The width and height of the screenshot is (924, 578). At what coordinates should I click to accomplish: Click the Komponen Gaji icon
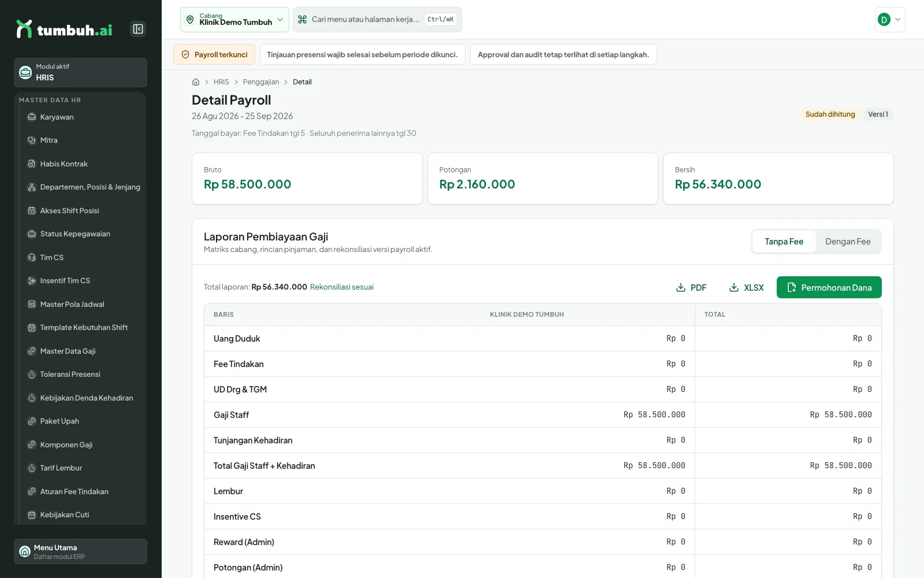32,444
